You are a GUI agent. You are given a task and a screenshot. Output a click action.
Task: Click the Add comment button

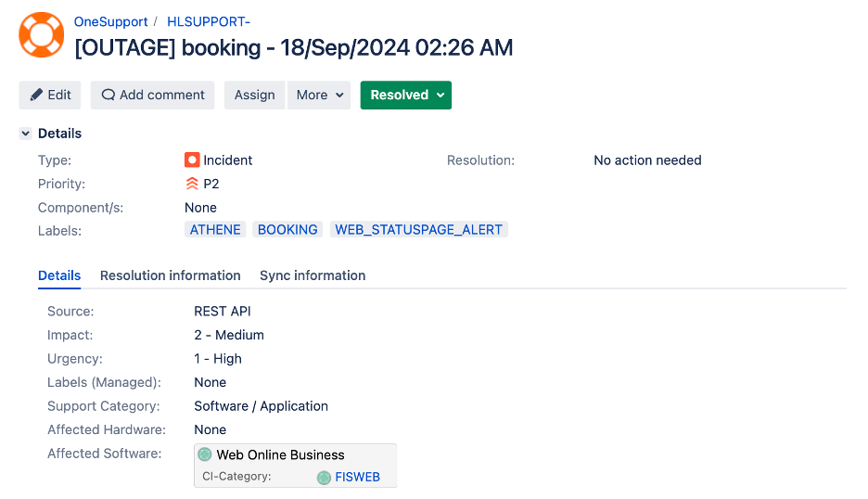pyautogui.click(x=153, y=96)
